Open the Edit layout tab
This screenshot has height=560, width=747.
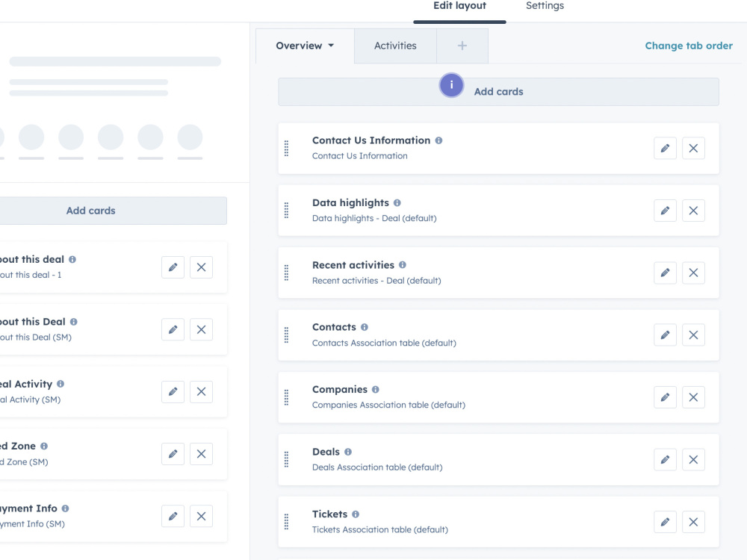pyautogui.click(x=459, y=6)
